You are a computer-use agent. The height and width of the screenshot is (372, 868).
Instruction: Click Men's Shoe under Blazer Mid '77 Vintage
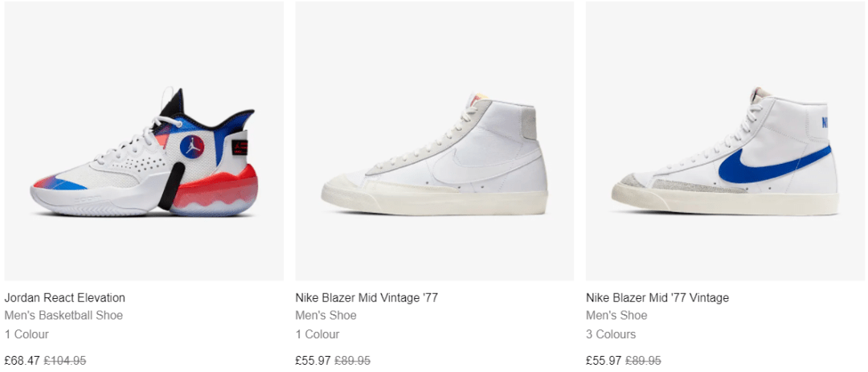(x=617, y=316)
